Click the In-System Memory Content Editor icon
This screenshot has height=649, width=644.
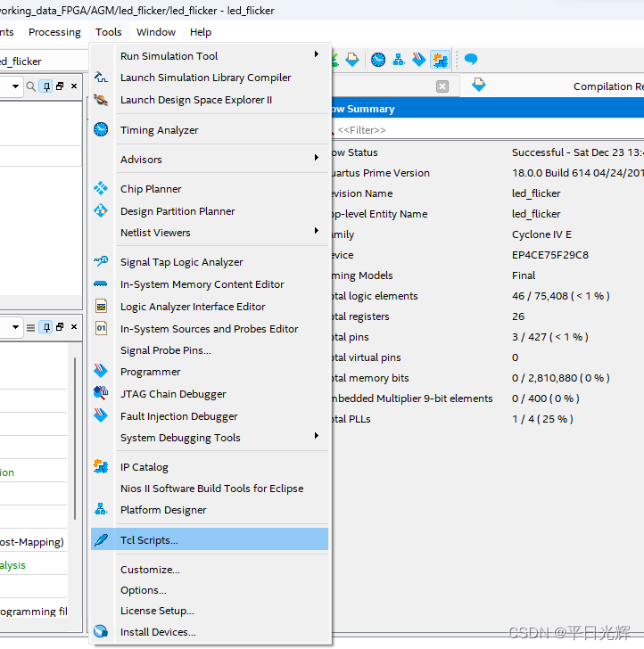coord(101,284)
